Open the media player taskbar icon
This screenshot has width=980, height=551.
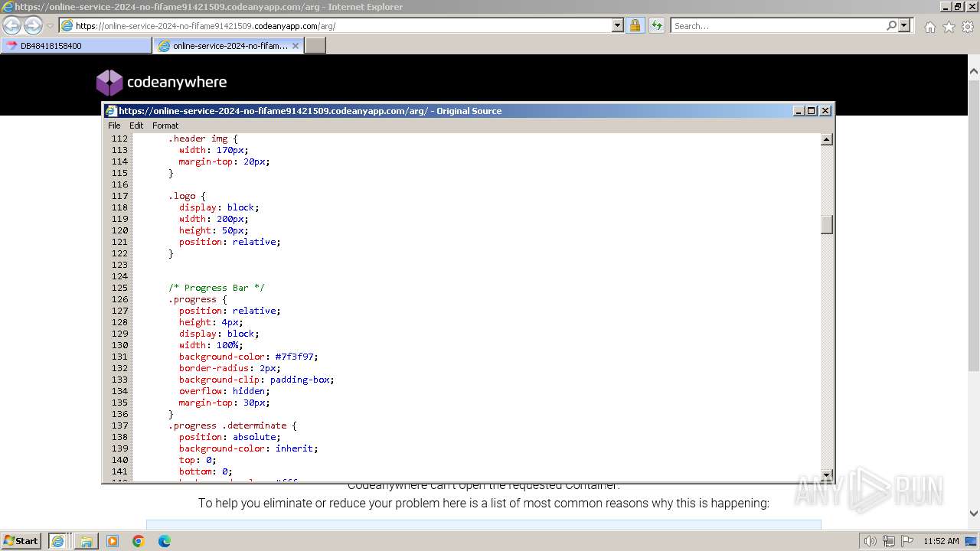pos(113,541)
